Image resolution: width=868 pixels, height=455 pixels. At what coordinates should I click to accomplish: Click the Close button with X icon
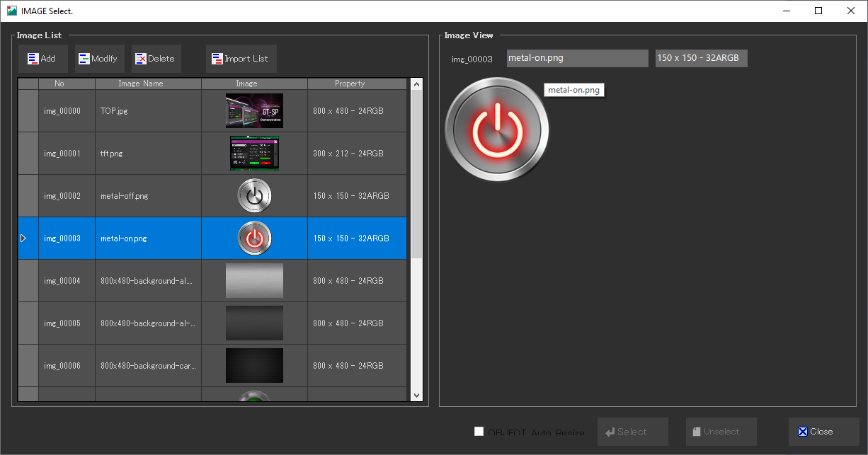click(x=823, y=432)
